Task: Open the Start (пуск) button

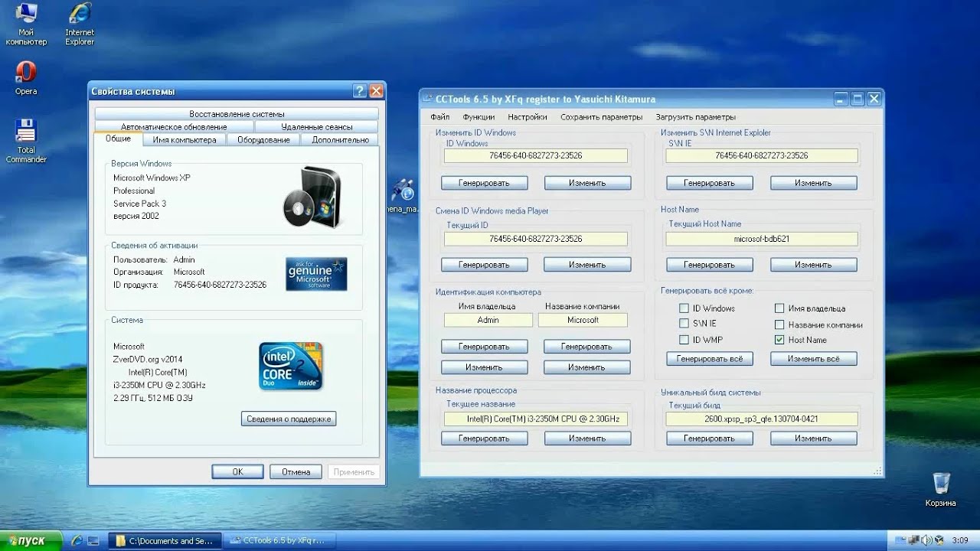Action: [30, 541]
